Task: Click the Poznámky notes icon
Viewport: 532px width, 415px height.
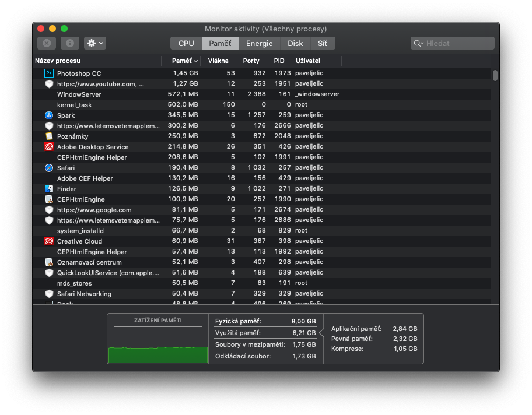Action: (49, 136)
